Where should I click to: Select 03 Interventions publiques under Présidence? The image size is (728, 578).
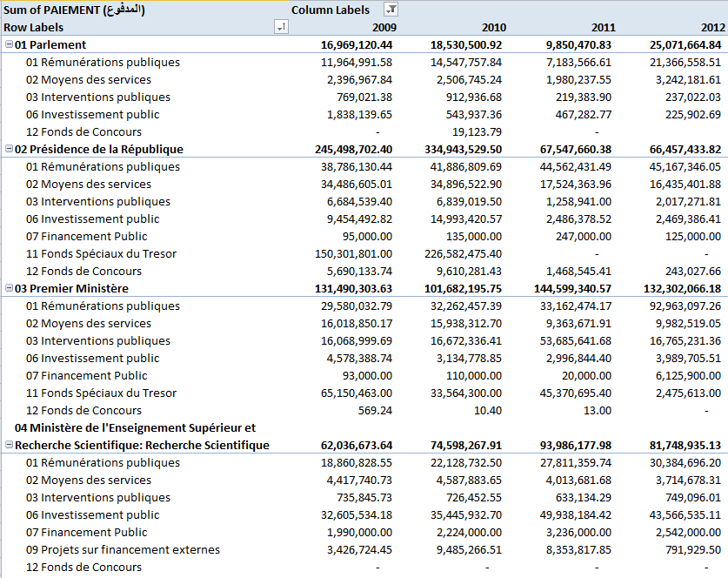point(98,202)
